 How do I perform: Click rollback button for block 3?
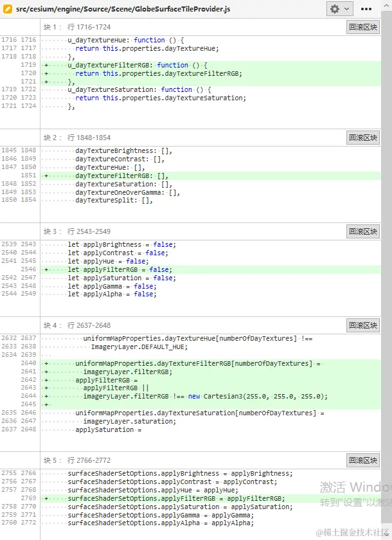(362, 231)
